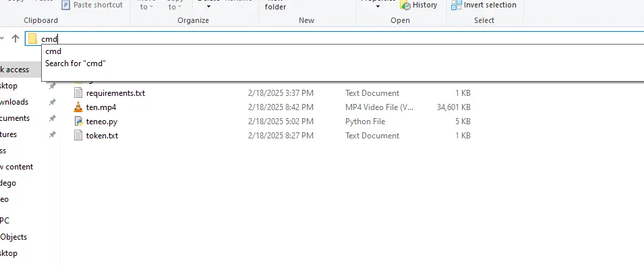This screenshot has height=266, width=644.
Task: Select Search for "cmd" suggestion
Action: 76,63
